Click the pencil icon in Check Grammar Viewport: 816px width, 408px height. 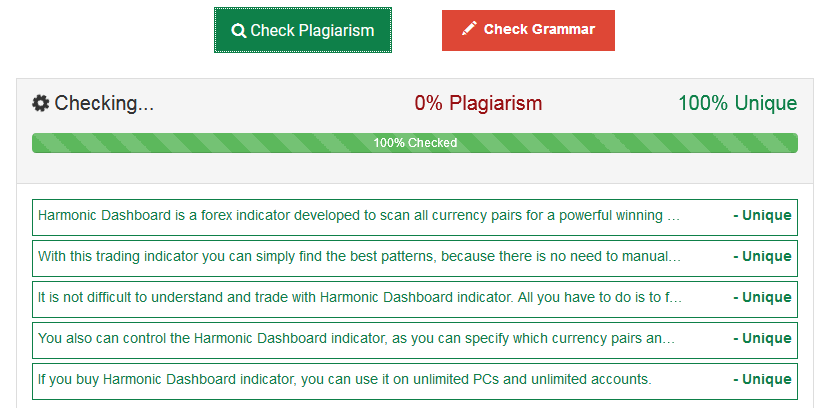tap(469, 29)
